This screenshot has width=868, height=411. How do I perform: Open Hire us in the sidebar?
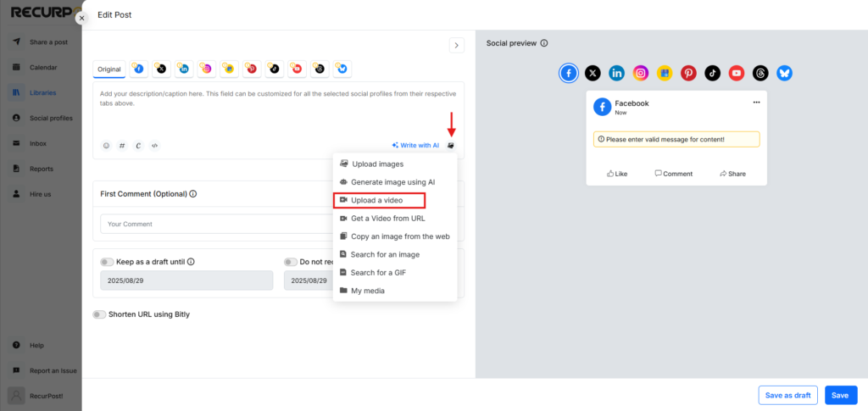tap(41, 194)
